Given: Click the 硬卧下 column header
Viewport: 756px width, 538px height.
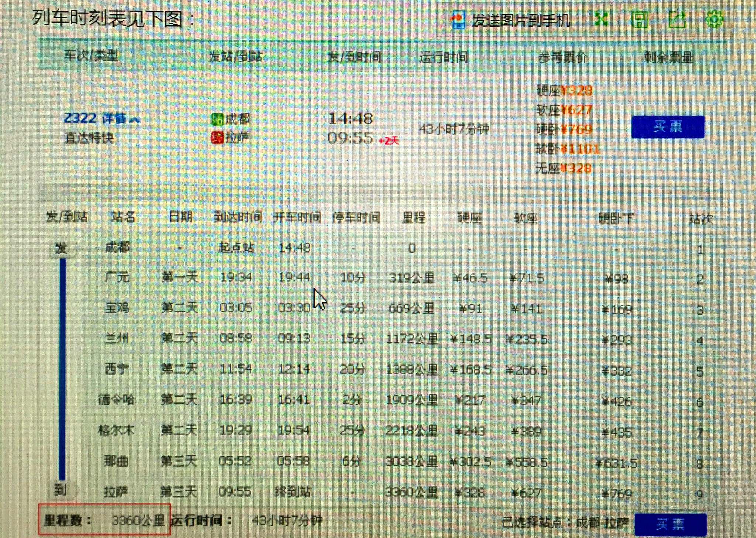Looking at the screenshot, I should click(616, 218).
